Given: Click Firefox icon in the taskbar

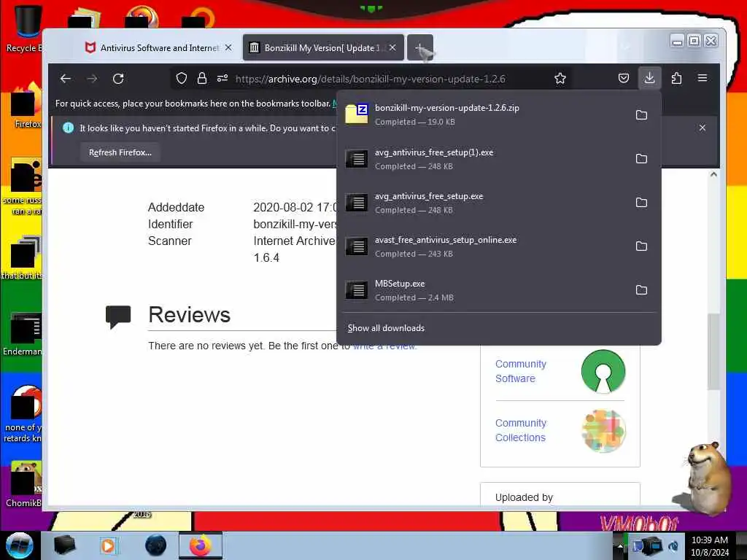Looking at the screenshot, I should tap(201, 545).
